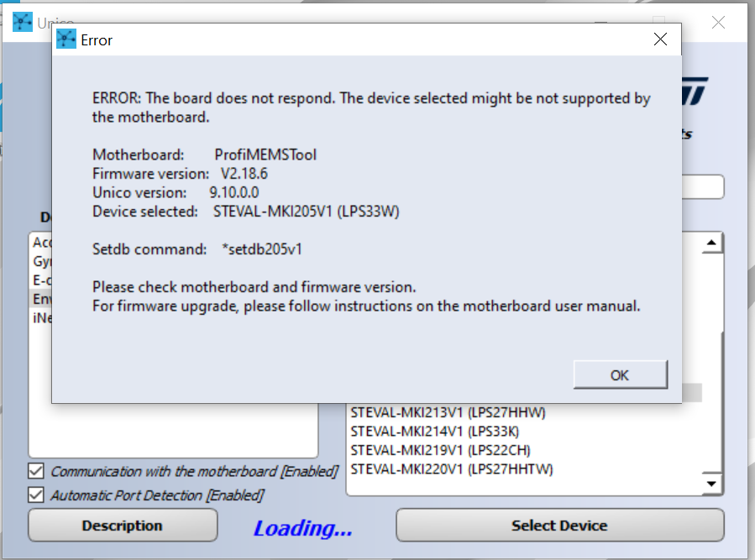The height and width of the screenshot is (560, 755).
Task: Click the Unico app icon in main window
Action: pos(22,22)
